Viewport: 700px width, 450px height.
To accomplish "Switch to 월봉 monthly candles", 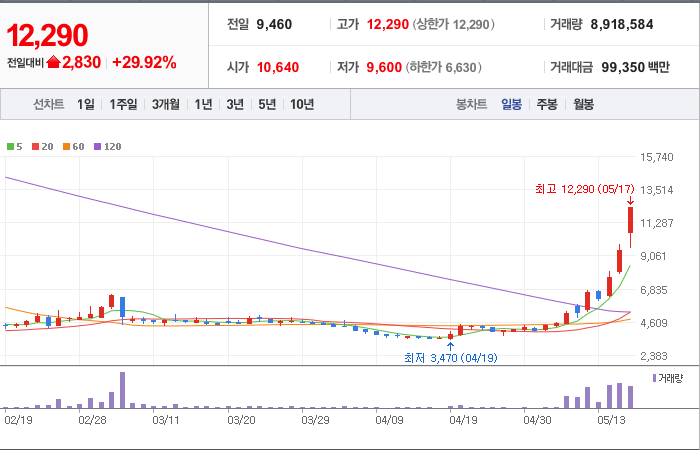I will pos(583,104).
